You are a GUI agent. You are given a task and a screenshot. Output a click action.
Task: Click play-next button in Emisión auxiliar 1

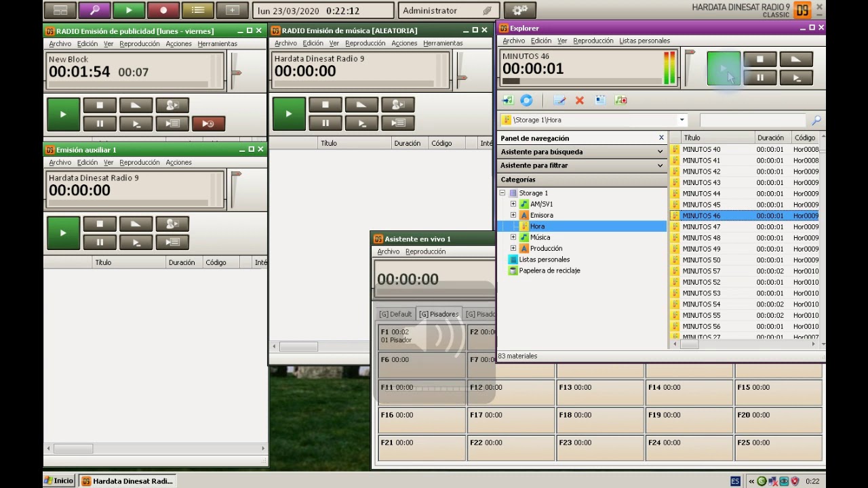[x=136, y=242]
